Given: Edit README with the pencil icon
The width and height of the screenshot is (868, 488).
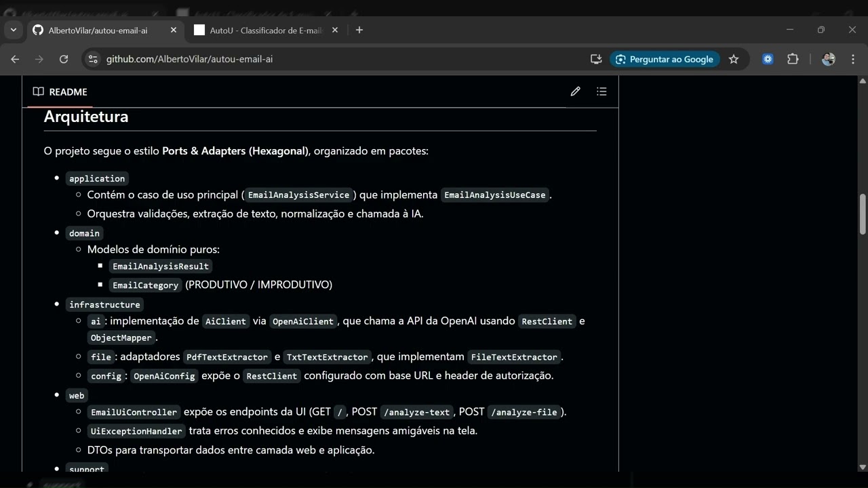Looking at the screenshot, I should coord(575,91).
